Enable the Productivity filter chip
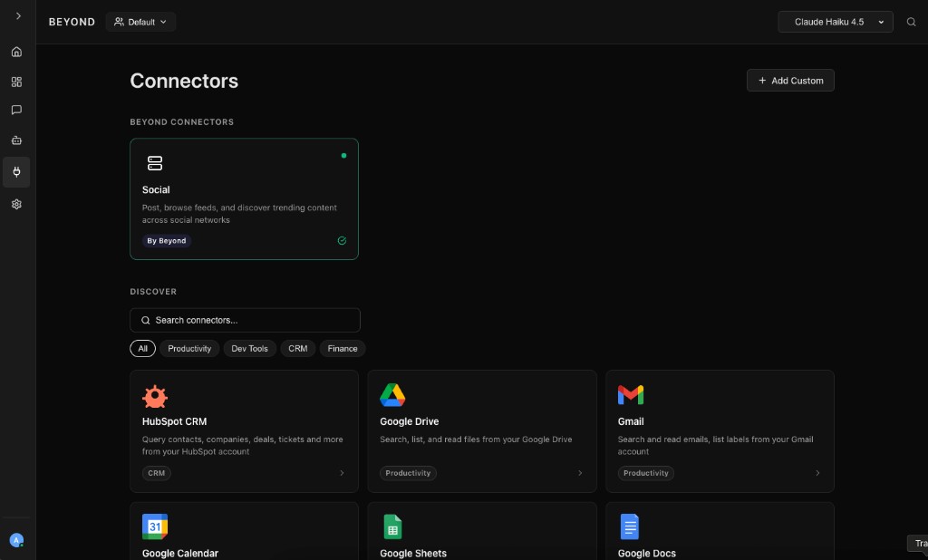This screenshot has height=560, width=928. coord(188,348)
